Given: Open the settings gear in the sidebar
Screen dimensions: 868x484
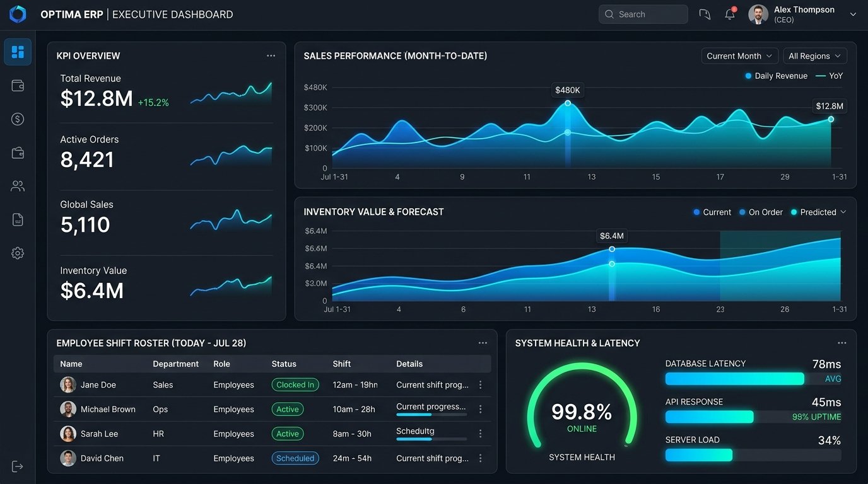Looking at the screenshot, I should point(18,253).
